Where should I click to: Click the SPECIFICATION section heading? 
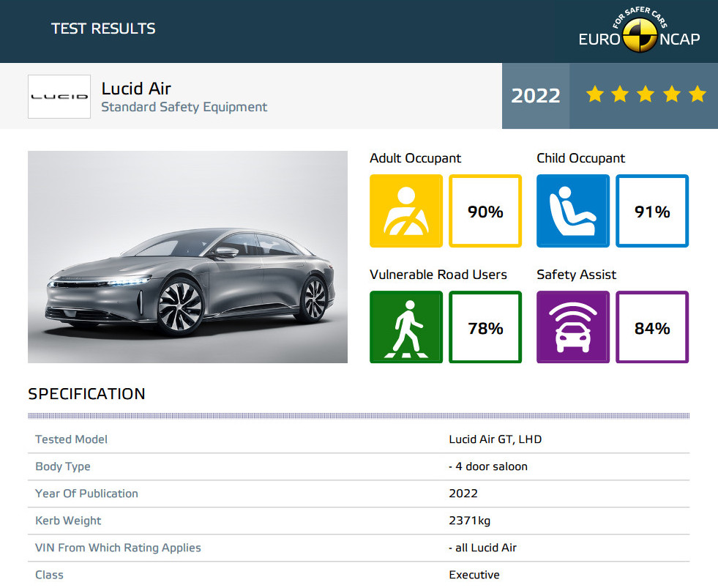[x=86, y=394]
